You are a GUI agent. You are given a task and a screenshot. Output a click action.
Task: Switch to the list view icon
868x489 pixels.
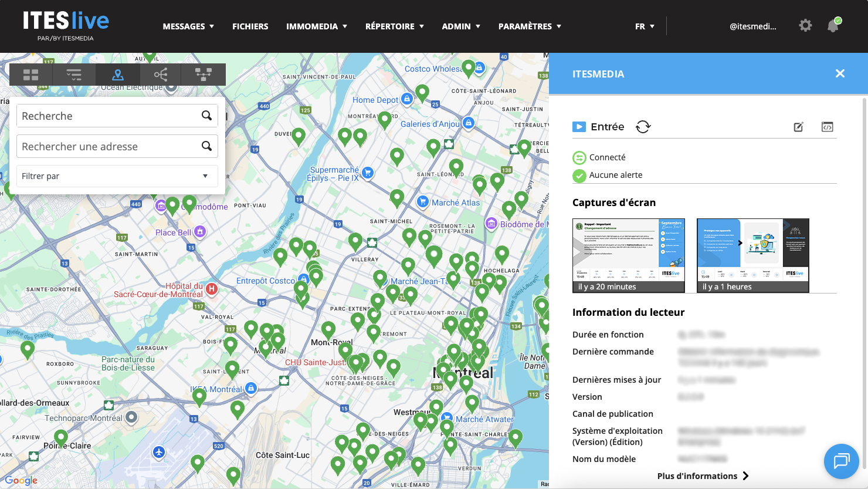click(x=74, y=75)
